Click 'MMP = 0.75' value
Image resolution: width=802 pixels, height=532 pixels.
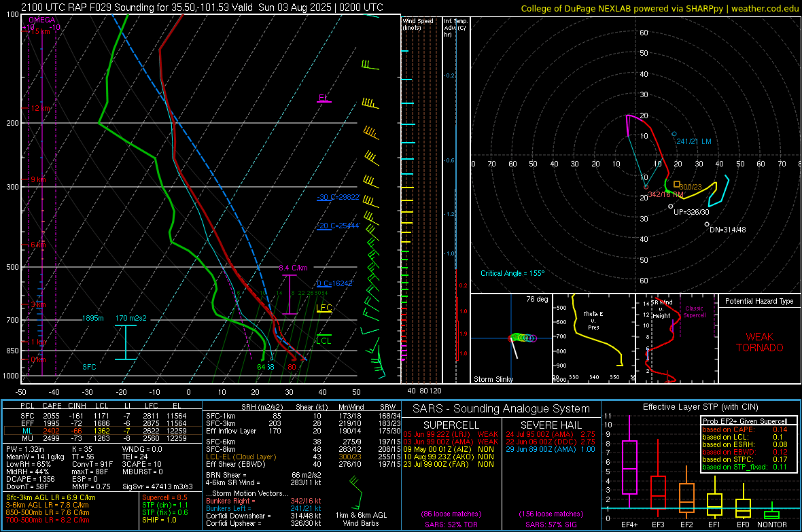[92, 486]
